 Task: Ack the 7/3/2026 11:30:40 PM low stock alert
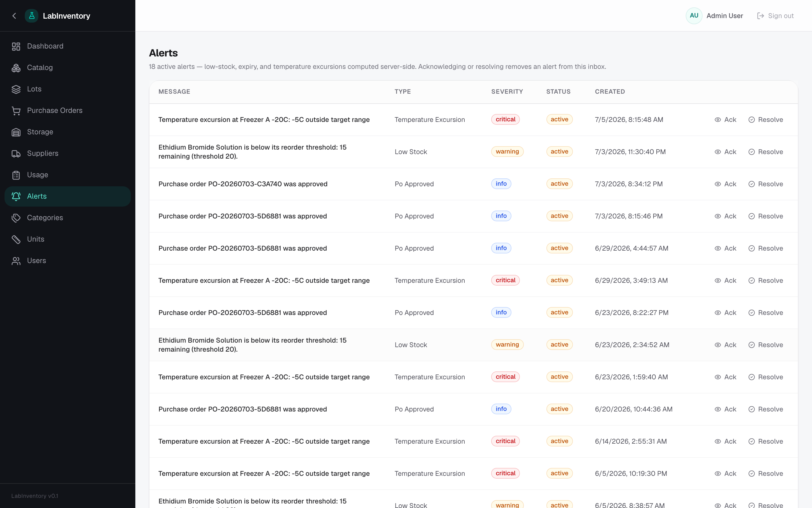pyautogui.click(x=725, y=152)
